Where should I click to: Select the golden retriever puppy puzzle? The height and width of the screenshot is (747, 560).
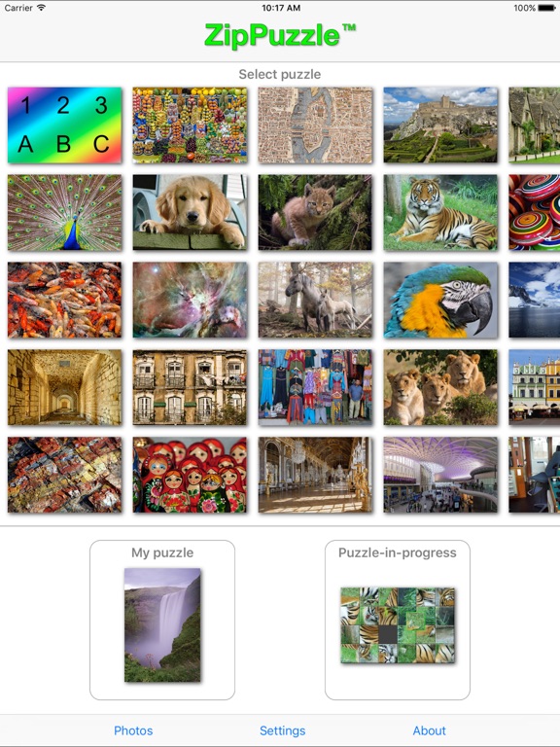pyautogui.click(x=190, y=212)
